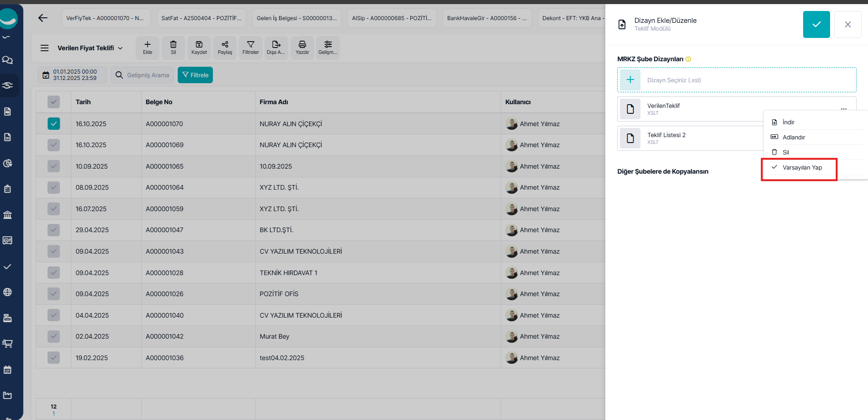Switch to the SatFat - A2500404 tab
This screenshot has height=420, width=868.
coord(201,18)
